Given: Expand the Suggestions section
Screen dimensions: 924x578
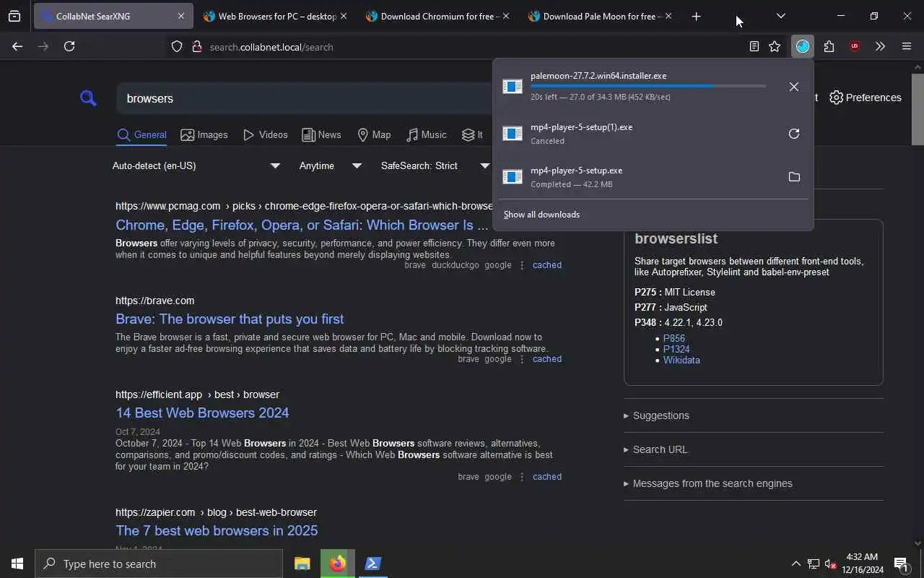Looking at the screenshot, I should [656, 415].
